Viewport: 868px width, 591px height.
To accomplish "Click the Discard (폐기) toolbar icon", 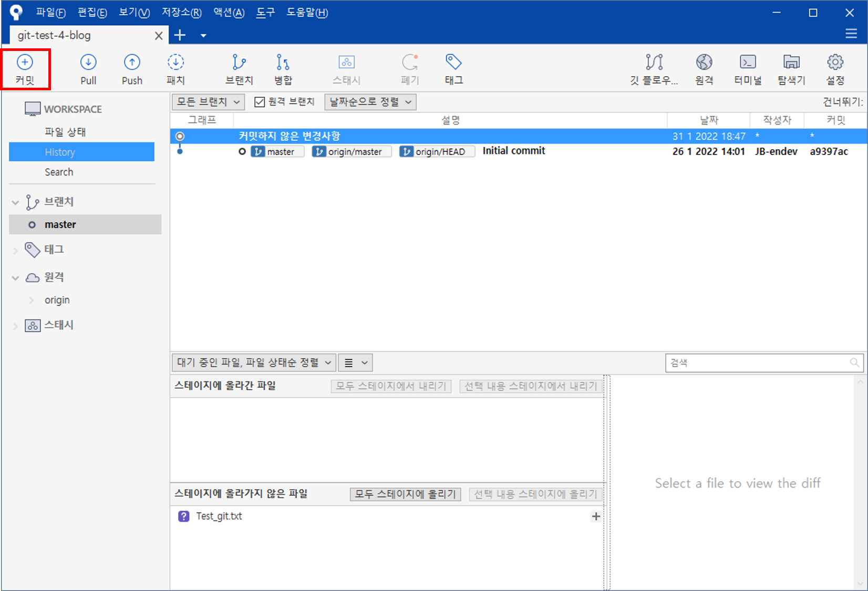I will pos(410,69).
